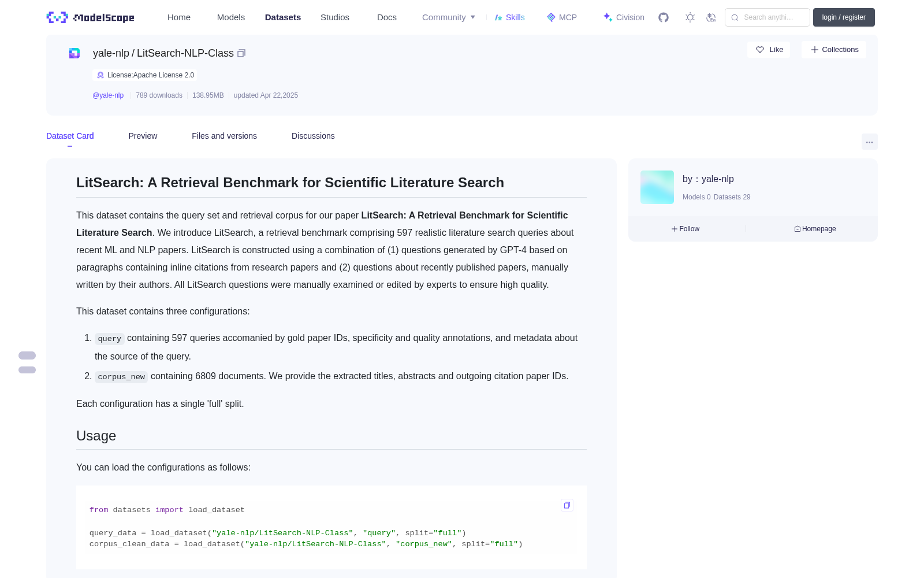Switch to Files and versions tab
924x578 pixels.
pos(224,136)
